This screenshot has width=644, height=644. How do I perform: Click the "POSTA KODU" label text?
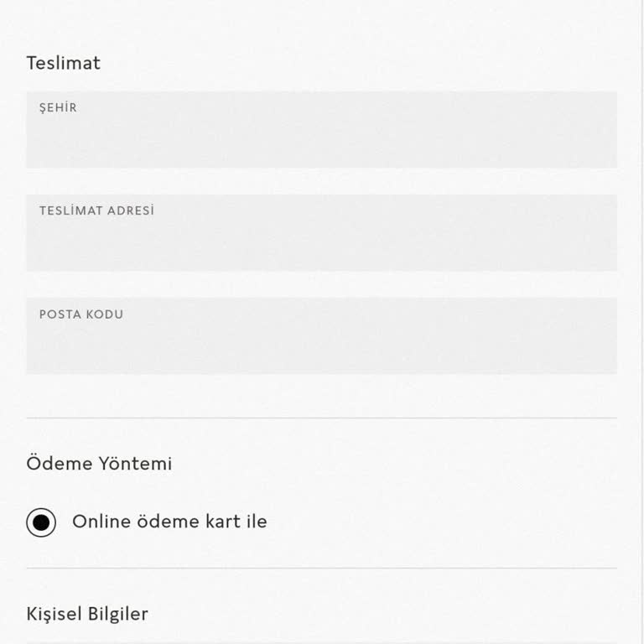[x=81, y=314]
